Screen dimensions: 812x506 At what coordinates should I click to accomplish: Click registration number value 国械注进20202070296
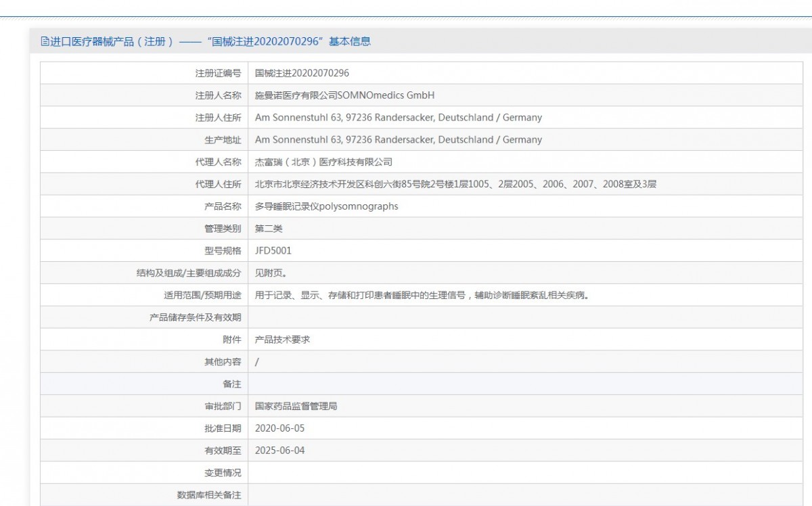[x=302, y=73]
